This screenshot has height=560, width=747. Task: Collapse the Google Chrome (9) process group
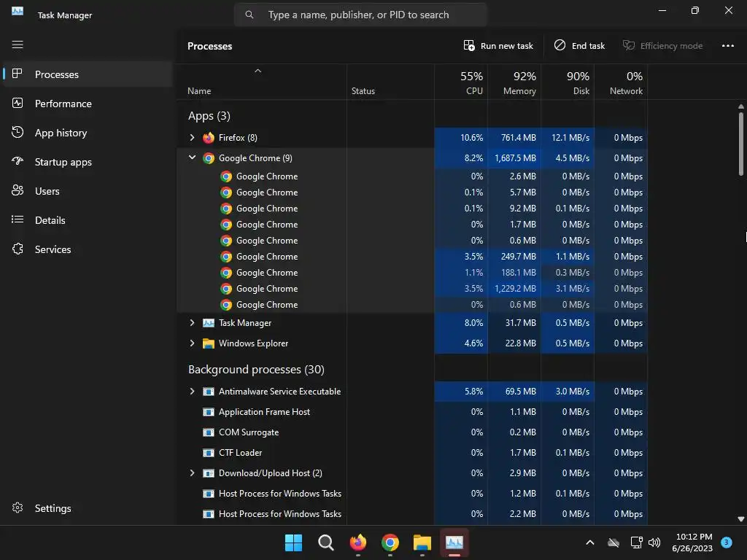point(192,157)
